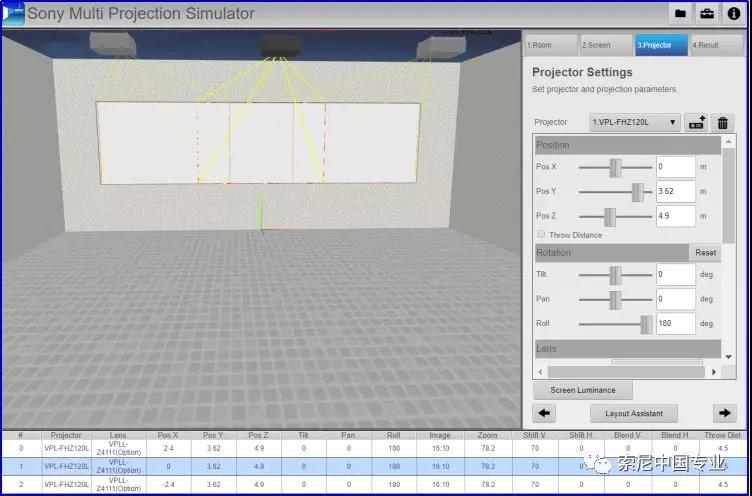Click Pos X cell value 2.4
Image resolution: width=752 pixels, height=496 pixels.
[x=168, y=449]
